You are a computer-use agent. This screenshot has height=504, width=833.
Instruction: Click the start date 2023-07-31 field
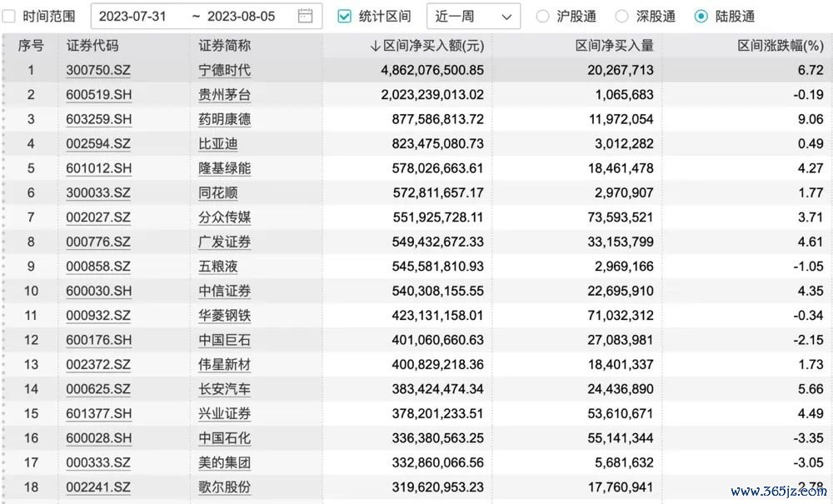click(133, 16)
